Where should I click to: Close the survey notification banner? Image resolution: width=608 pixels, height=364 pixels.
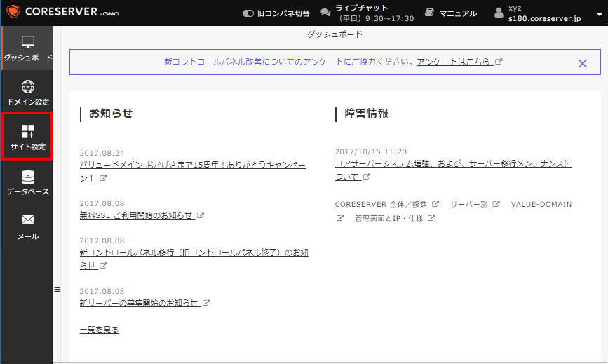(x=583, y=64)
